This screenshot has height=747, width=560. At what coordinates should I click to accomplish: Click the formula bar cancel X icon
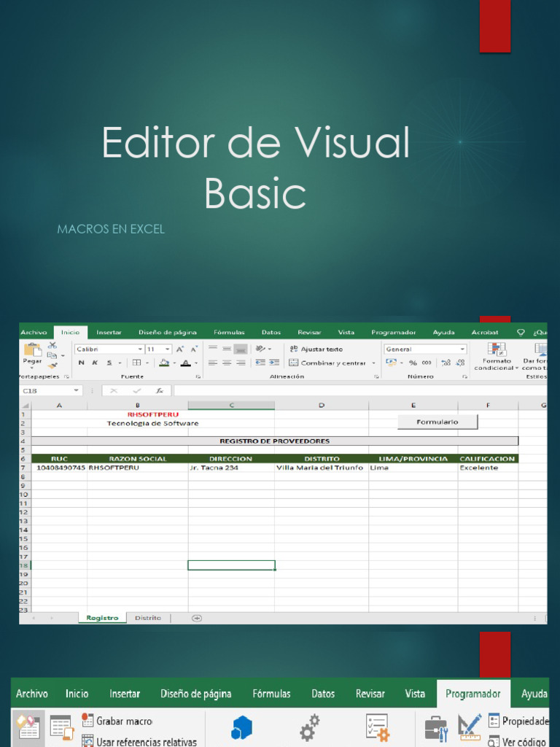pos(113,391)
